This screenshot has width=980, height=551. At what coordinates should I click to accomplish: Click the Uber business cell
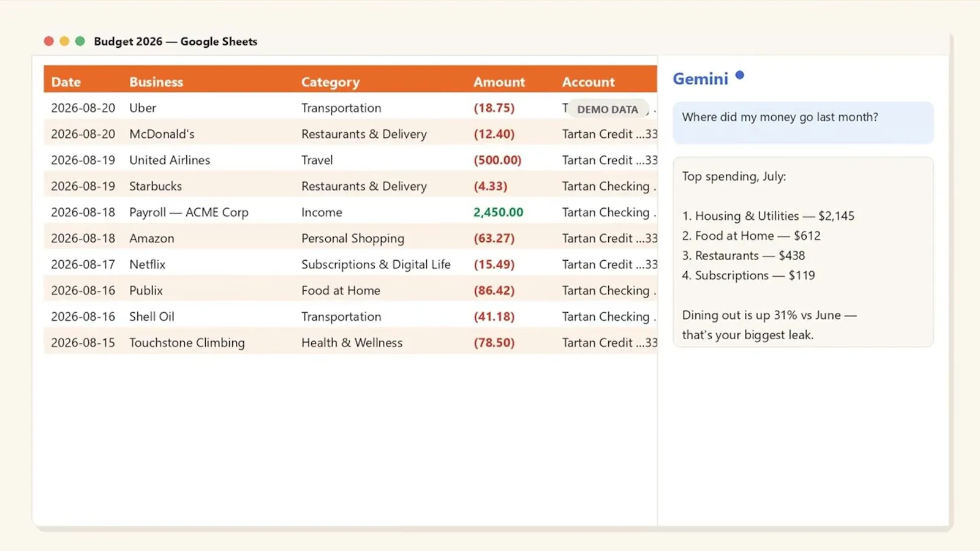click(x=143, y=108)
